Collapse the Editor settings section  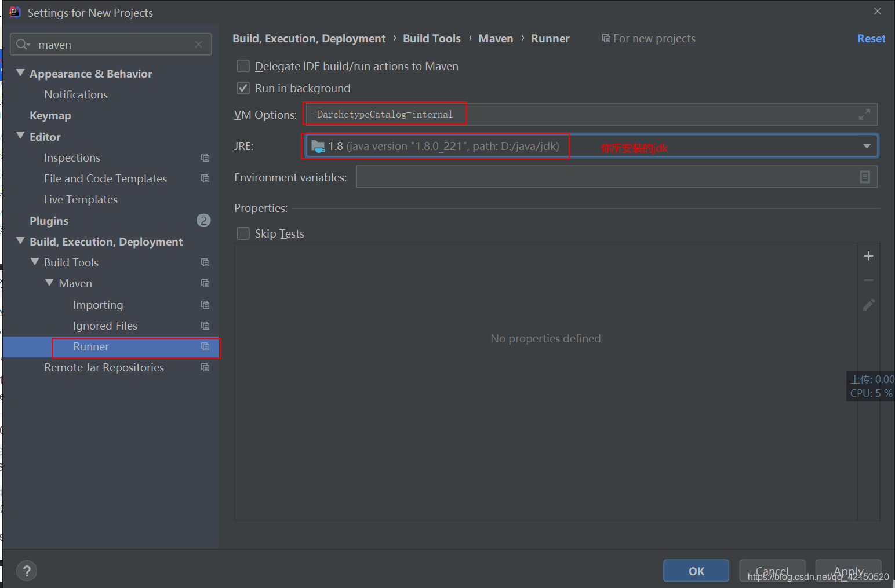20,136
